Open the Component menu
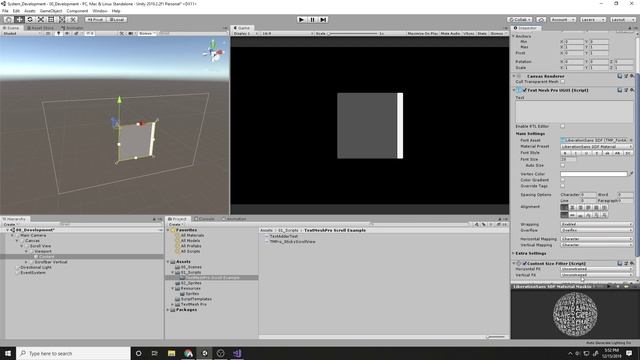The height and width of the screenshot is (360, 640). [x=77, y=11]
